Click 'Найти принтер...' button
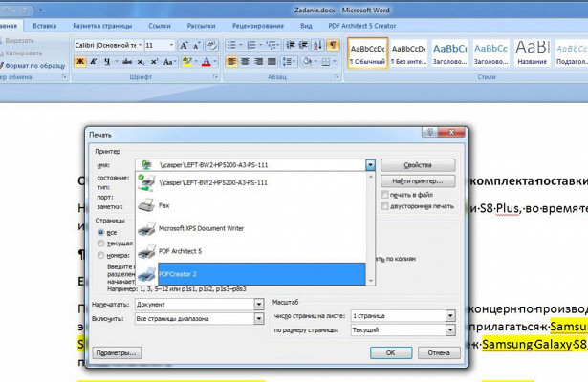 tap(418, 181)
